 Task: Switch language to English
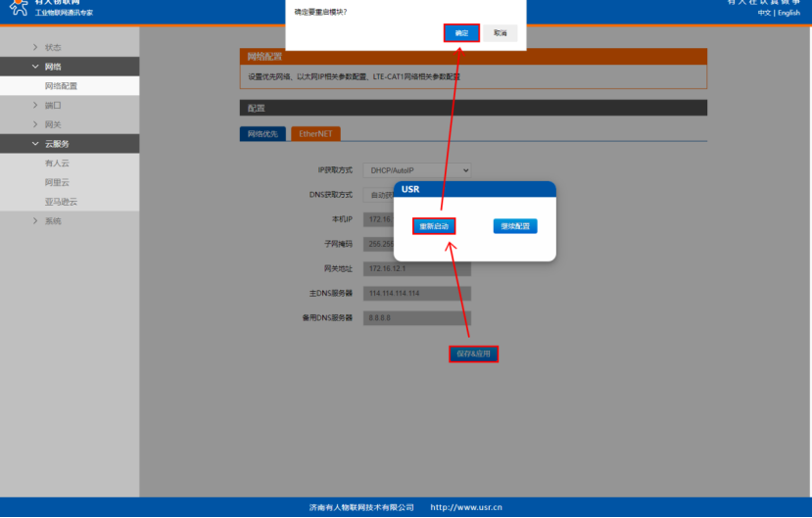click(x=788, y=13)
